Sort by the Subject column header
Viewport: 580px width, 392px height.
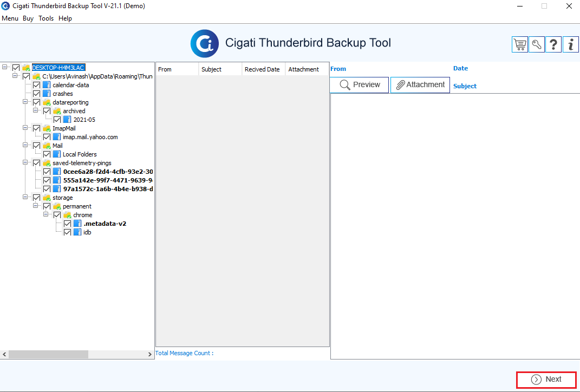pyautogui.click(x=220, y=69)
